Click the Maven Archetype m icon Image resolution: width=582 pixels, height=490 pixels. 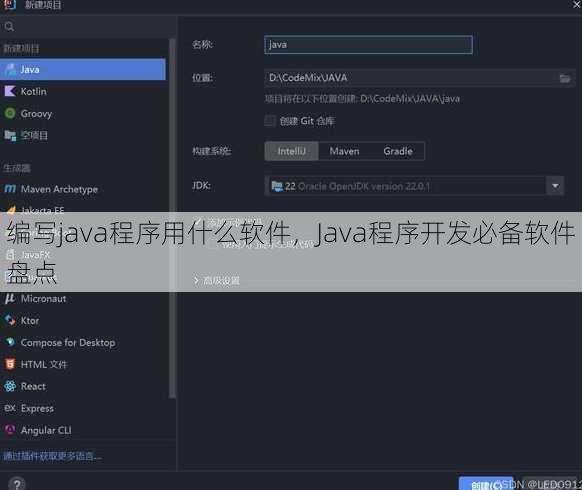(10, 189)
